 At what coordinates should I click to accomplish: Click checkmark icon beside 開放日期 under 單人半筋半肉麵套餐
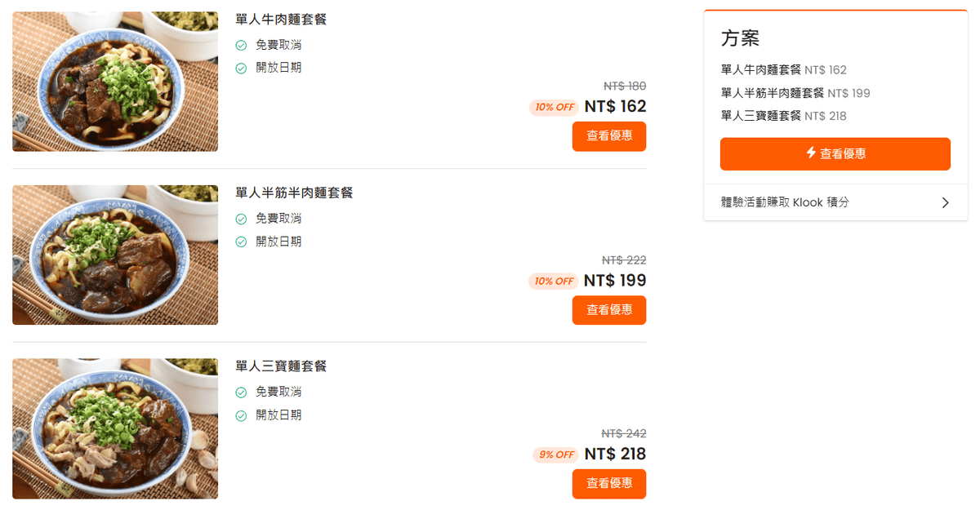[x=241, y=242]
